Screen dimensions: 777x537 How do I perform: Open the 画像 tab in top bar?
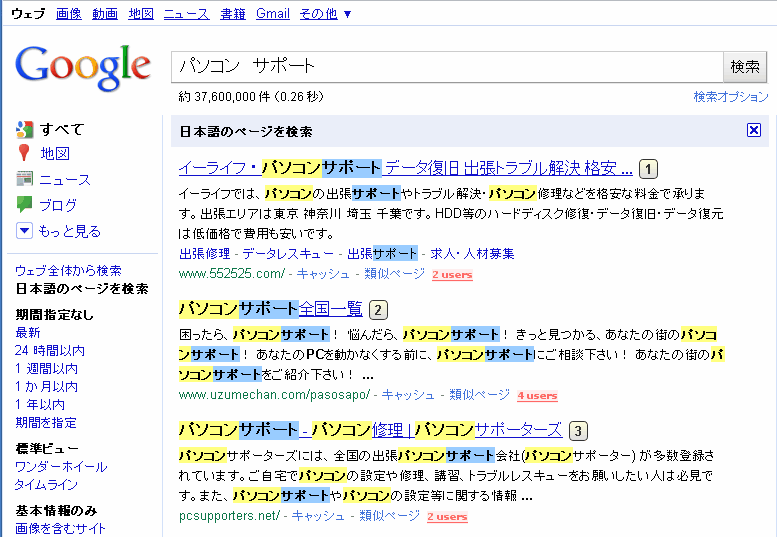tap(69, 14)
